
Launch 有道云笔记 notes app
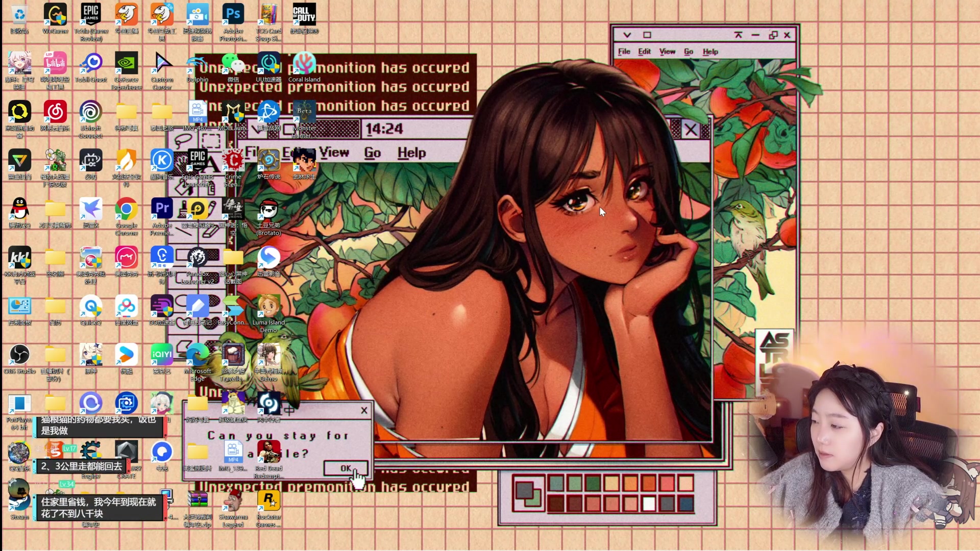point(198,310)
